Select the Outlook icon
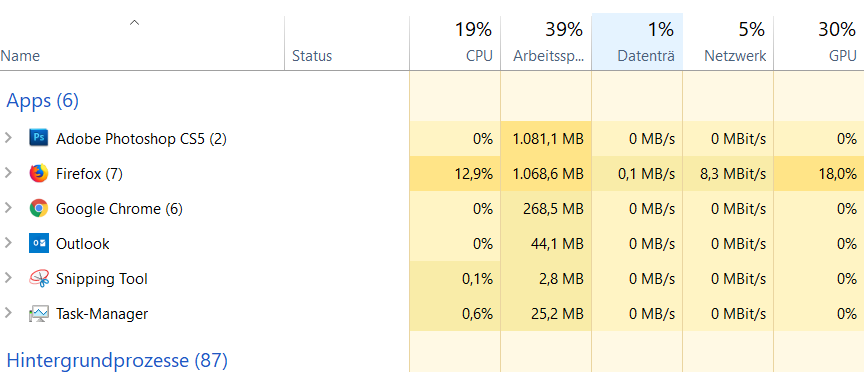 [x=39, y=244]
